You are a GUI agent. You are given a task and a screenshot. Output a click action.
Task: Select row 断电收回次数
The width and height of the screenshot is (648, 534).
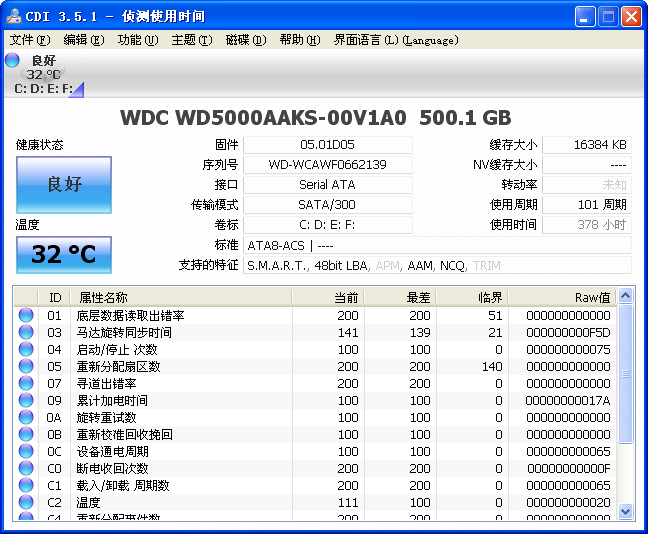pos(315,468)
